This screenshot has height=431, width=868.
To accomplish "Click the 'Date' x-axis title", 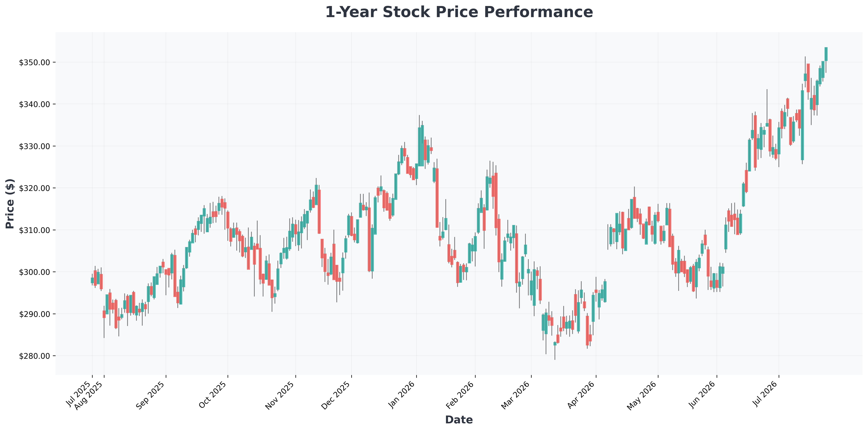I will tap(459, 420).
